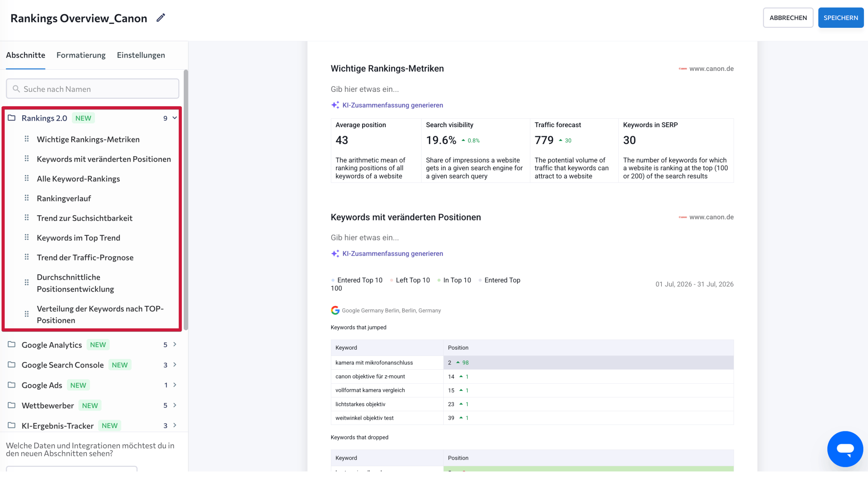This screenshot has height=493, width=868.
Task: Select the Rankingverlauf section
Action: [64, 198]
